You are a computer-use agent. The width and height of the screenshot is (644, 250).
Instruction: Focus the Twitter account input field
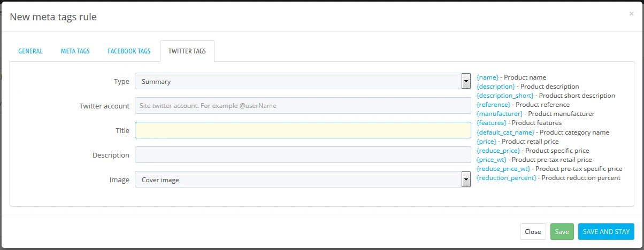point(303,106)
